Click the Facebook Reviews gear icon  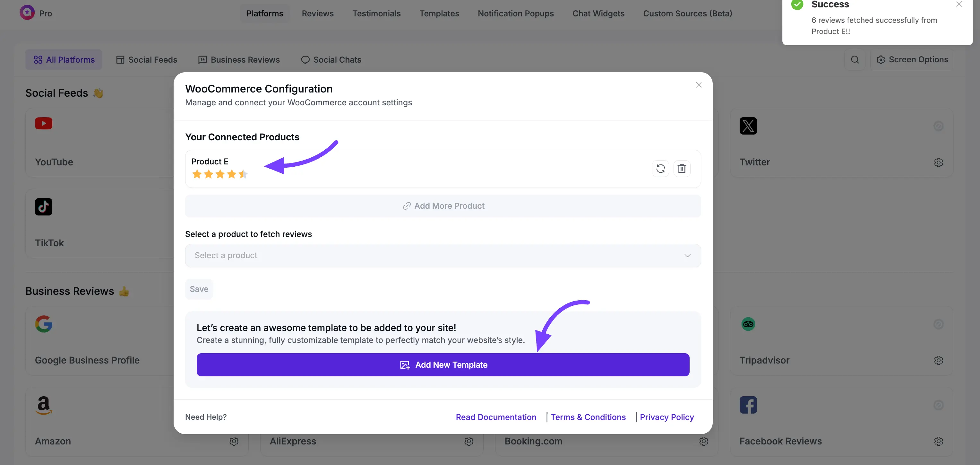938,441
